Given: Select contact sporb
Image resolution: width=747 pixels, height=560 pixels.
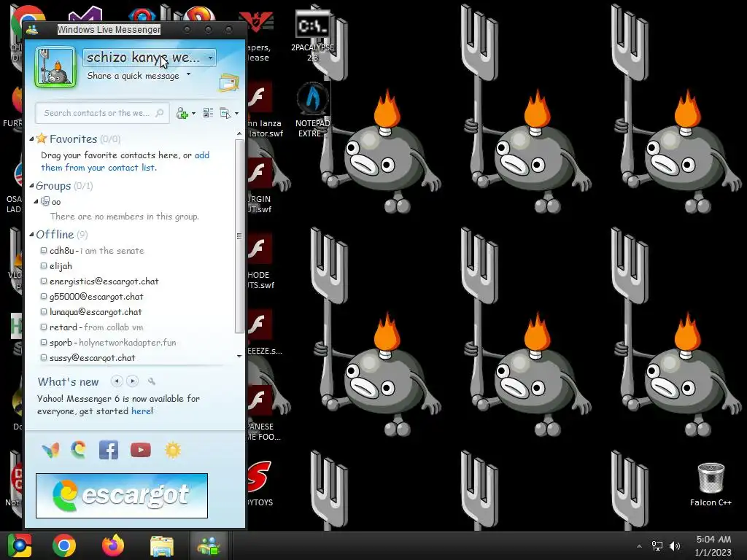Looking at the screenshot, I should point(112,343).
